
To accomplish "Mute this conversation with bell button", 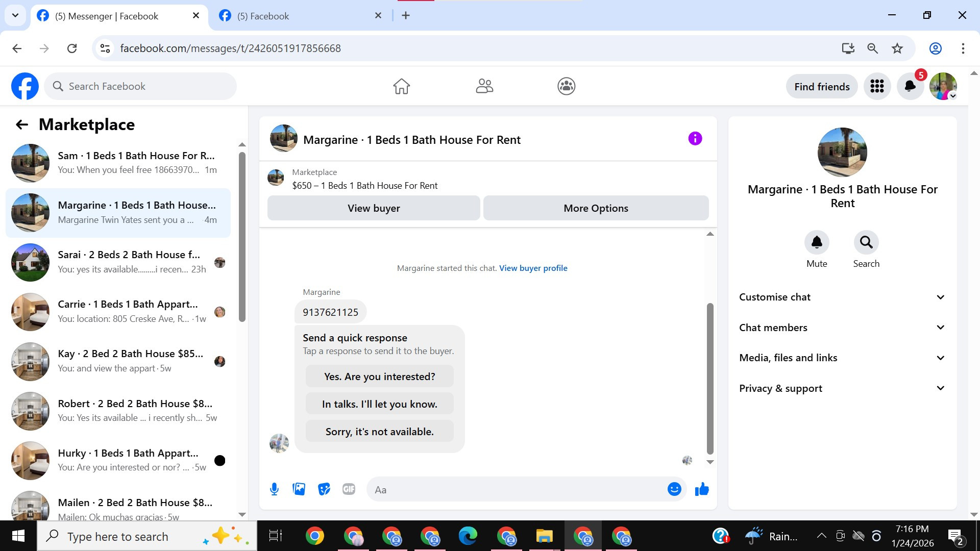I will point(817,242).
